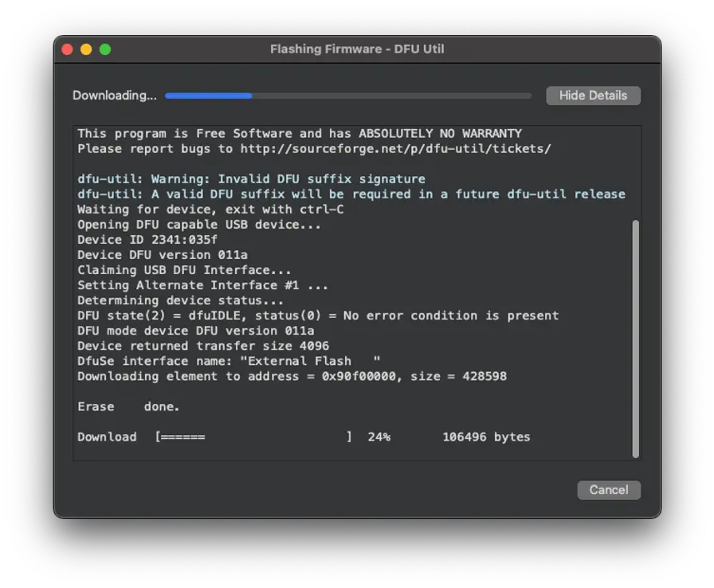Click the 'Download 24%' text progress line

303,437
